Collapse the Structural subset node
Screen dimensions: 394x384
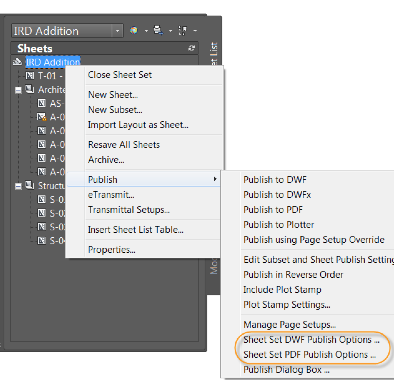[18, 186]
